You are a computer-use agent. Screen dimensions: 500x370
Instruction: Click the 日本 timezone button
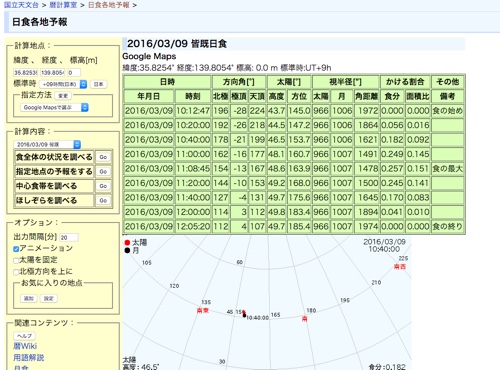[x=98, y=84]
